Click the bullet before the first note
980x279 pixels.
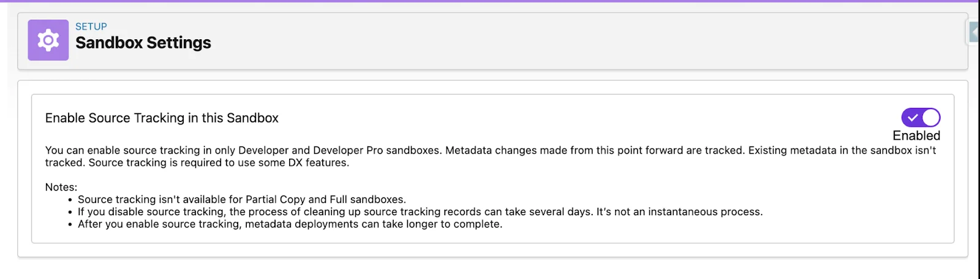(x=70, y=200)
